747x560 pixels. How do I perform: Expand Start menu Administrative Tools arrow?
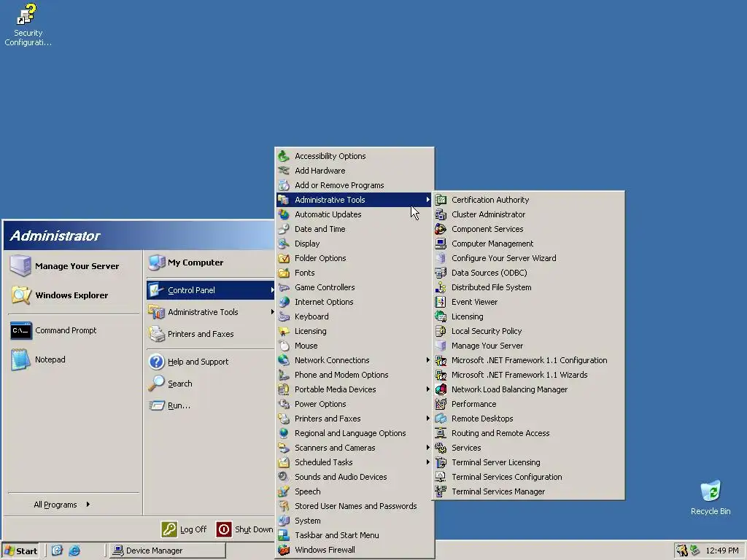(272, 312)
